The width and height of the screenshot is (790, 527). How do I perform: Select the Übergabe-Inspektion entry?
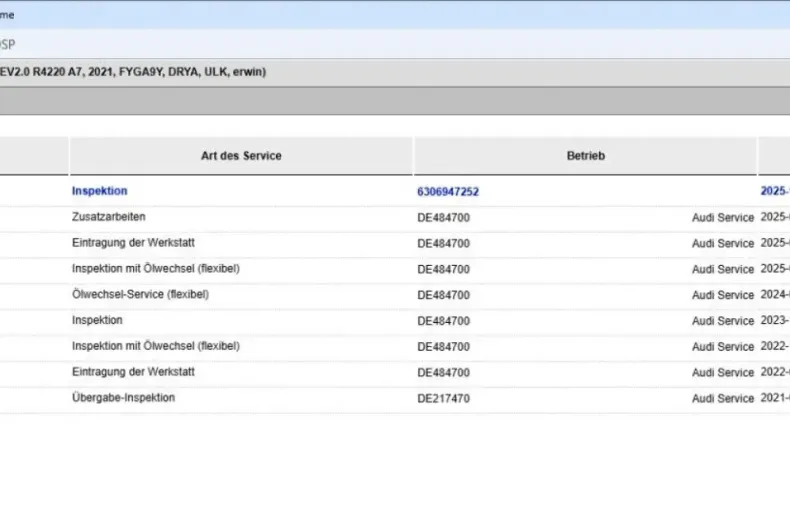123,398
